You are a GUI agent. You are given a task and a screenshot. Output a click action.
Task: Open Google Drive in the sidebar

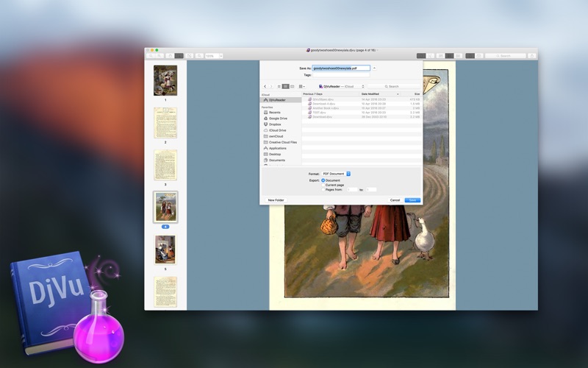click(278, 118)
